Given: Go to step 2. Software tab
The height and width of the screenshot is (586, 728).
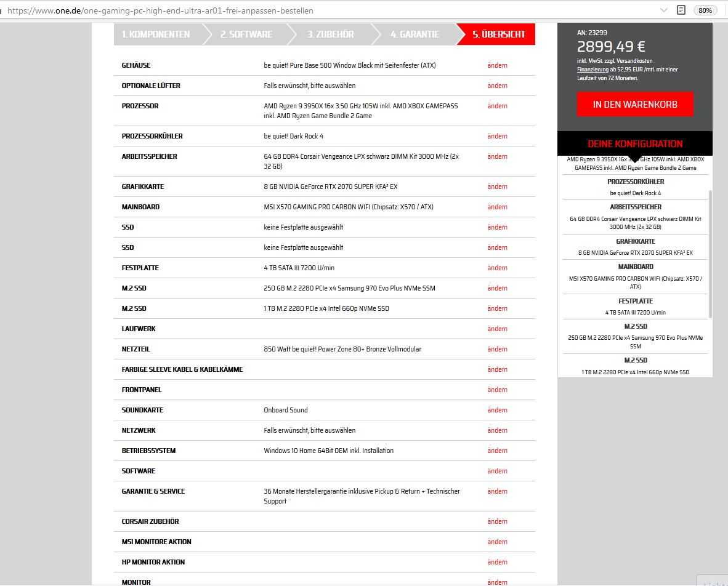Looking at the screenshot, I should [x=246, y=34].
